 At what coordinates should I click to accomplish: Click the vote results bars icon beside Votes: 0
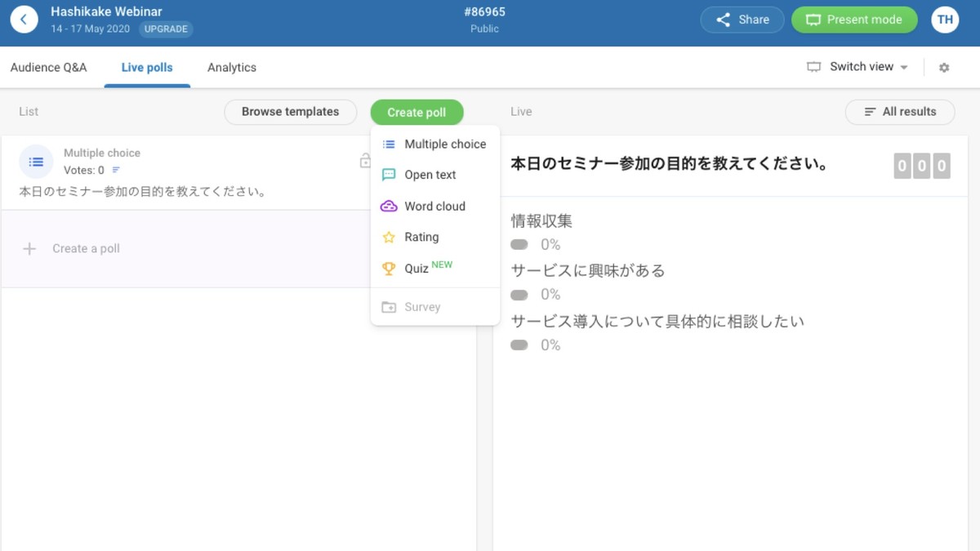pyautogui.click(x=116, y=171)
